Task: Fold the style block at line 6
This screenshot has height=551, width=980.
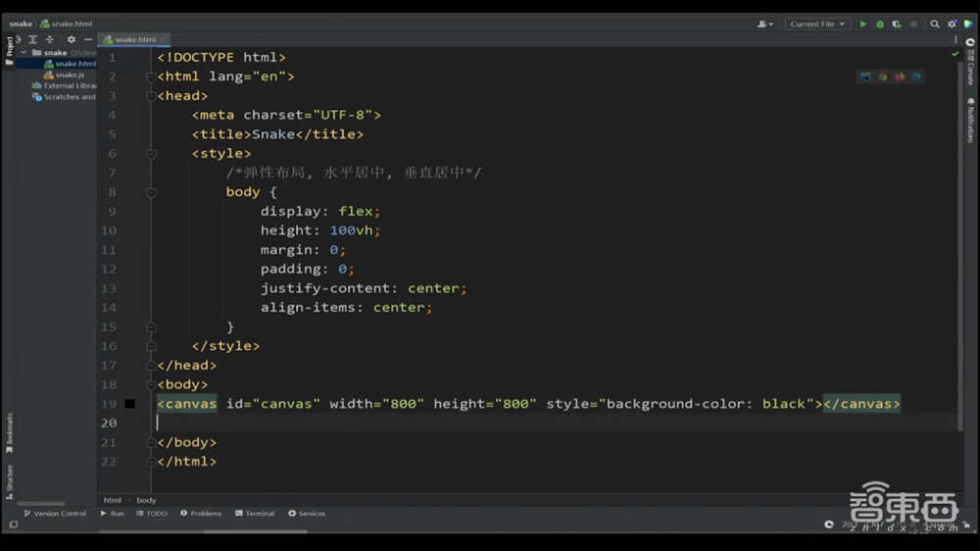Action: point(151,154)
